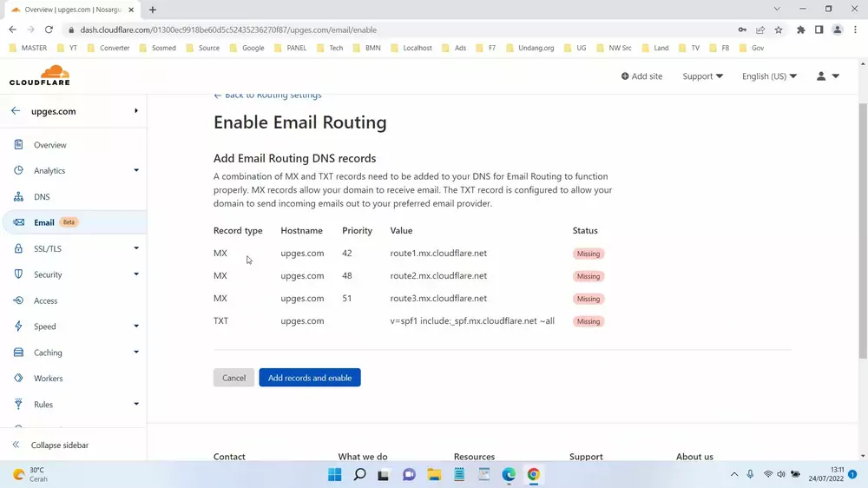This screenshot has height=488, width=868.
Task: Click Missing status for route2 record
Action: [588, 276]
